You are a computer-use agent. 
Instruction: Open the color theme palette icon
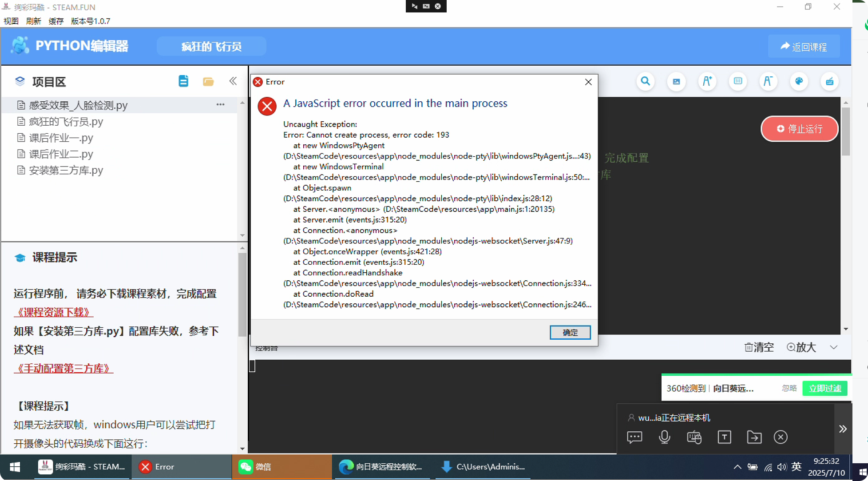click(x=799, y=81)
